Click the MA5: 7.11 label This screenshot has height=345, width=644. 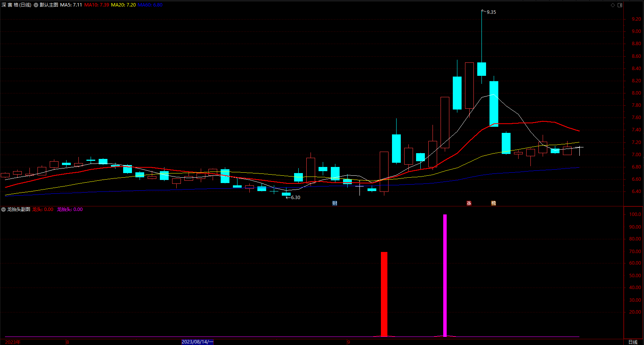(x=71, y=5)
